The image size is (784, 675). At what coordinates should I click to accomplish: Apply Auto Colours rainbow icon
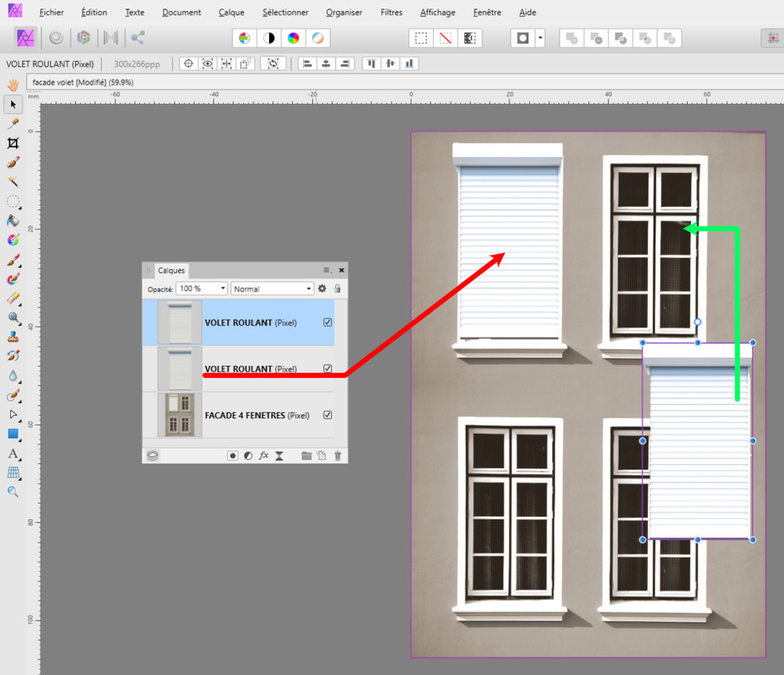(x=294, y=38)
